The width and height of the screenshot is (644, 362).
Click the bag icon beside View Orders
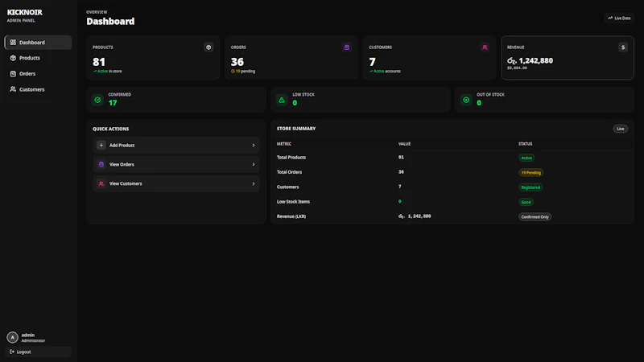(x=101, y=165)
